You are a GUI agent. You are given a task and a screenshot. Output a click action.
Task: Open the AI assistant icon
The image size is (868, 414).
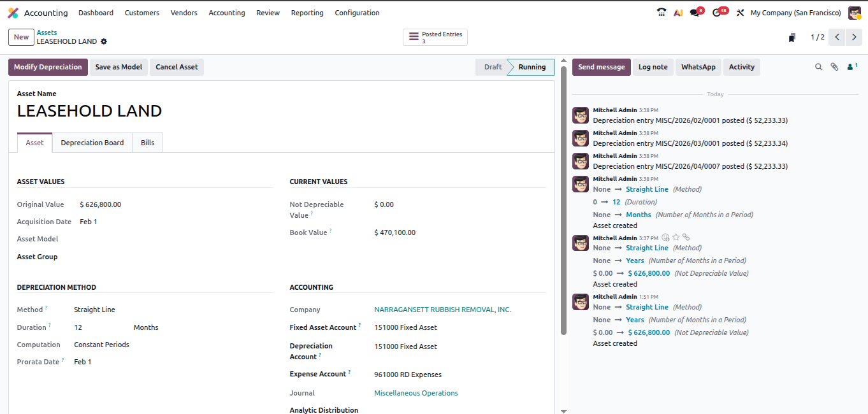678,13
